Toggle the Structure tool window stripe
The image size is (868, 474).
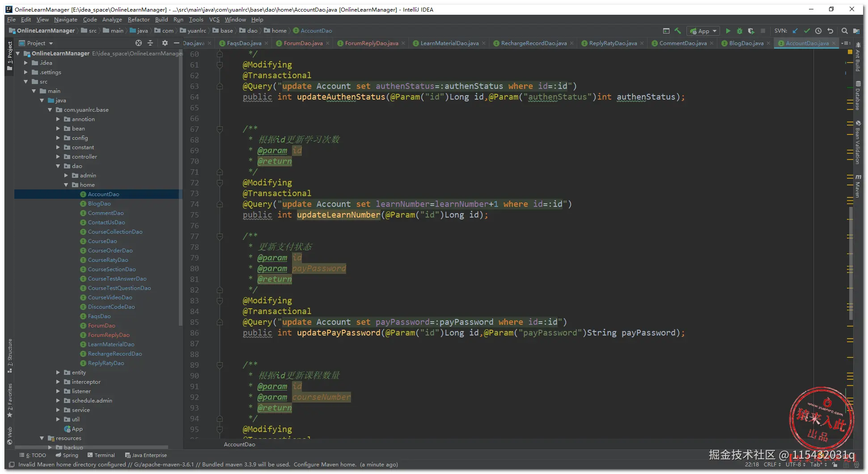pyautogui.click(x=9, y=356)
